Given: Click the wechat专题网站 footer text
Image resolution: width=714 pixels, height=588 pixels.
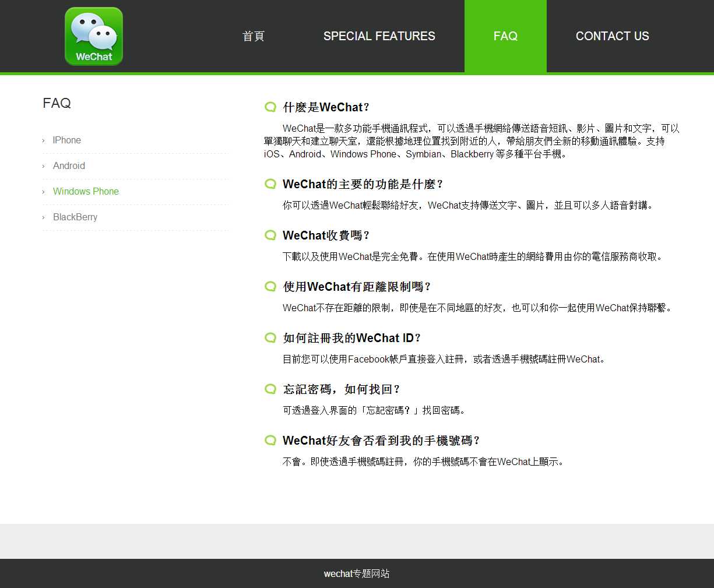Looking at the screenshot, I should pos(357,573).
